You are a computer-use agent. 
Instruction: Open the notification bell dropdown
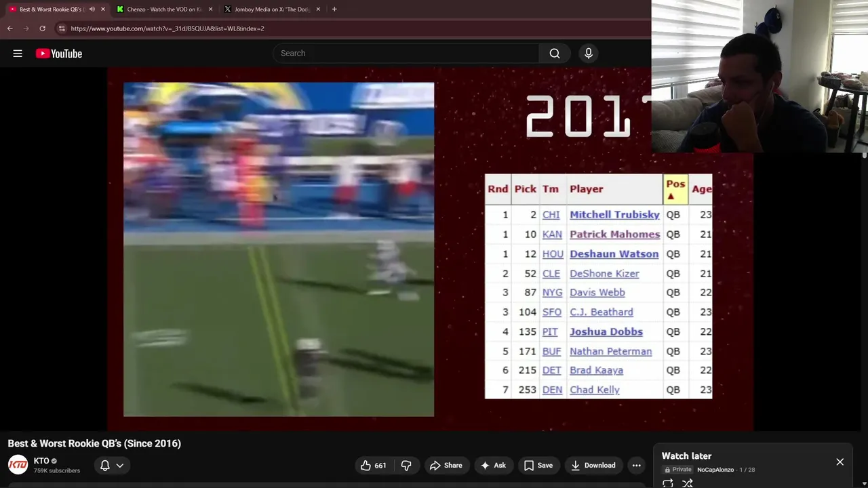pos(112,466)
